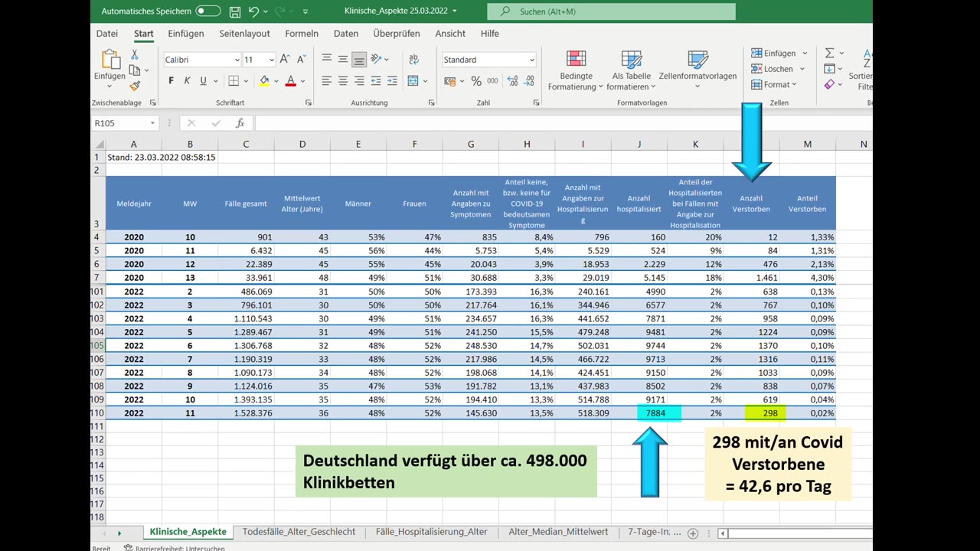The image size is (980, 551).
Task: Add a decimal place icon
Action: [511, 81]
